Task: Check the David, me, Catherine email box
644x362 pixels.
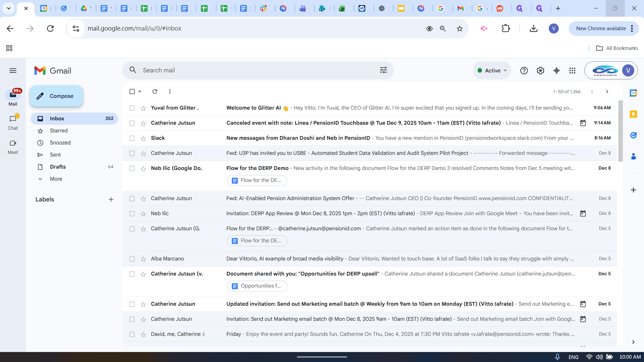Action: [132, 334]
